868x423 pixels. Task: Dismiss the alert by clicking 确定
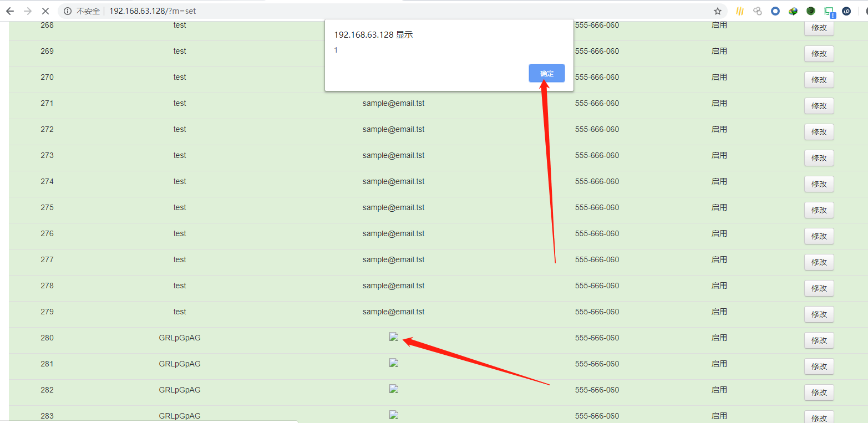546,73
